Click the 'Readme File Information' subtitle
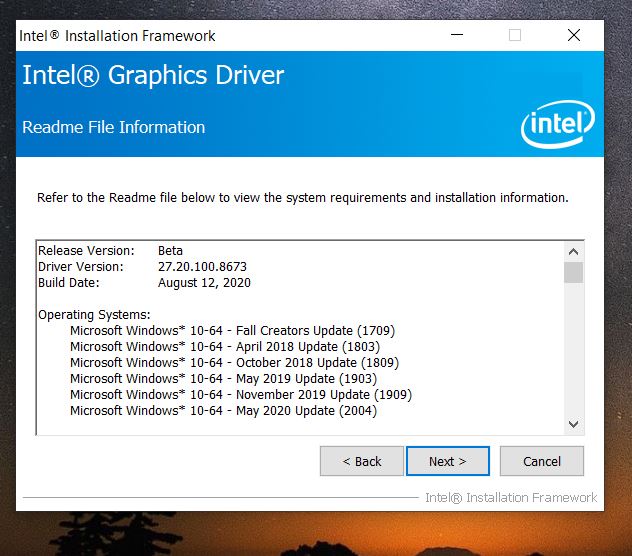The height and width of the screenshot is (556, 632). (113, 127)
